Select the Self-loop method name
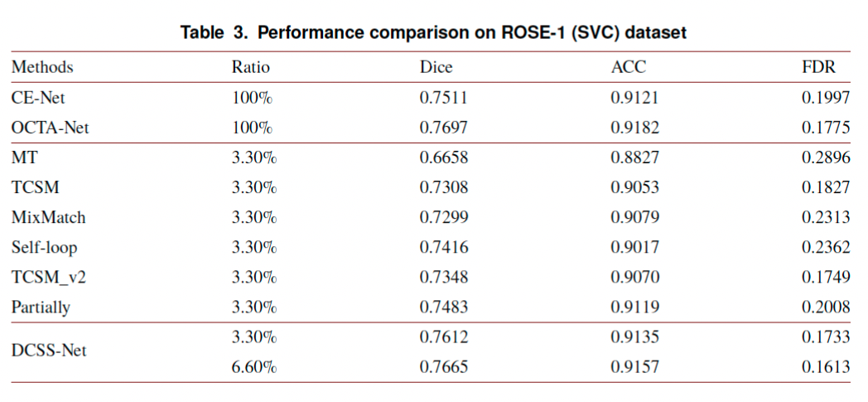This screenshot has width=868, height=402. (x=45, y=247)
